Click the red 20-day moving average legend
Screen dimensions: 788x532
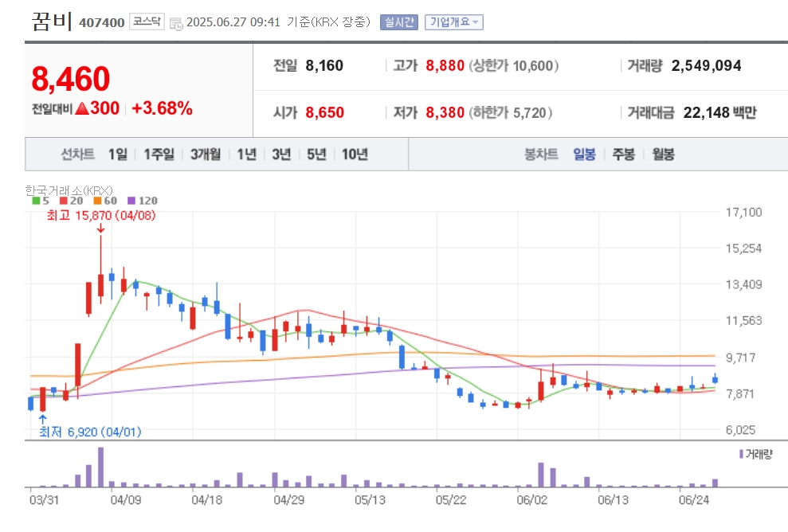pos(72,201)
